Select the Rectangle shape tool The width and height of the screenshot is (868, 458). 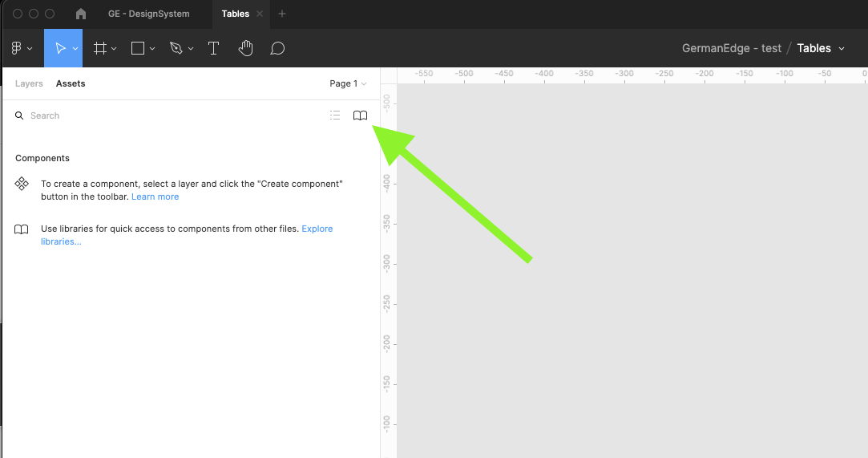click(138, 48)
